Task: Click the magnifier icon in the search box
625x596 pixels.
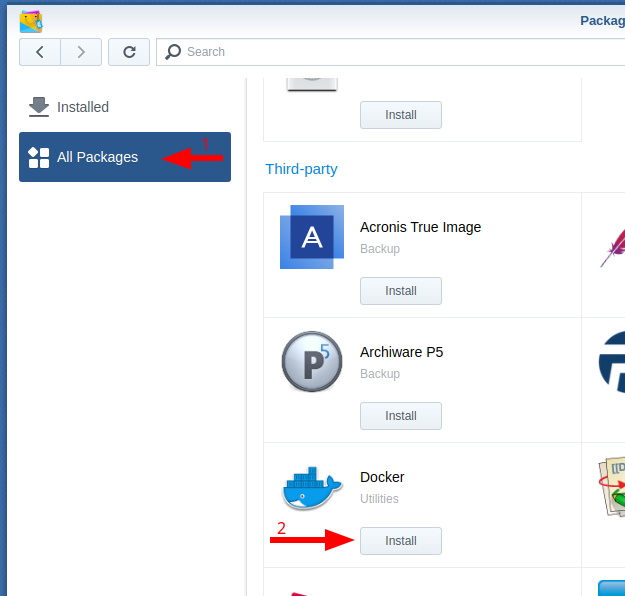Action: 174,52
